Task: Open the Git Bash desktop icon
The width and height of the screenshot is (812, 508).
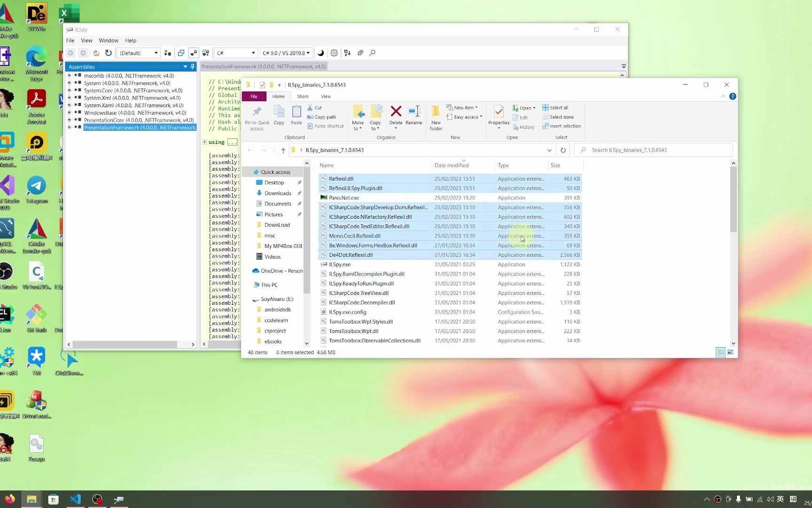Action: click(37, 318)
